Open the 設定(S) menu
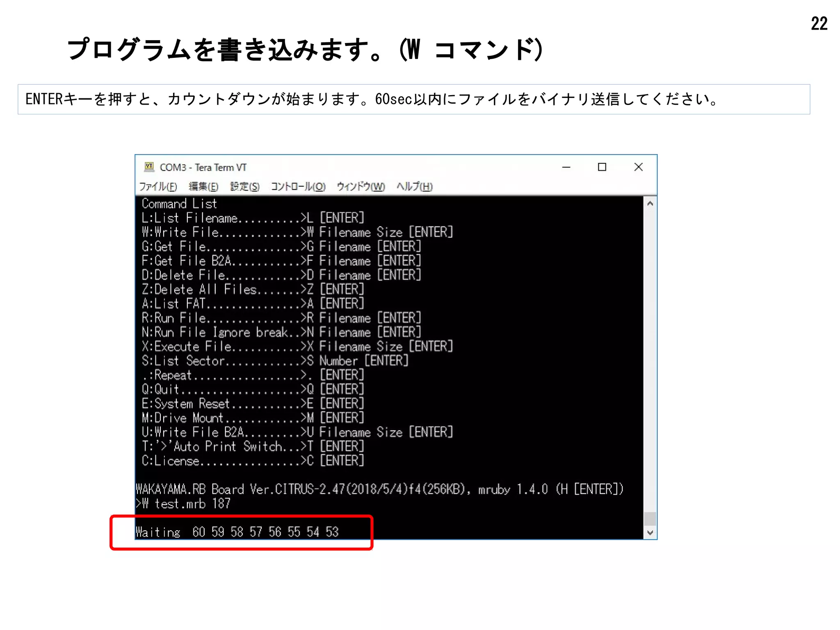 (245, 187)
